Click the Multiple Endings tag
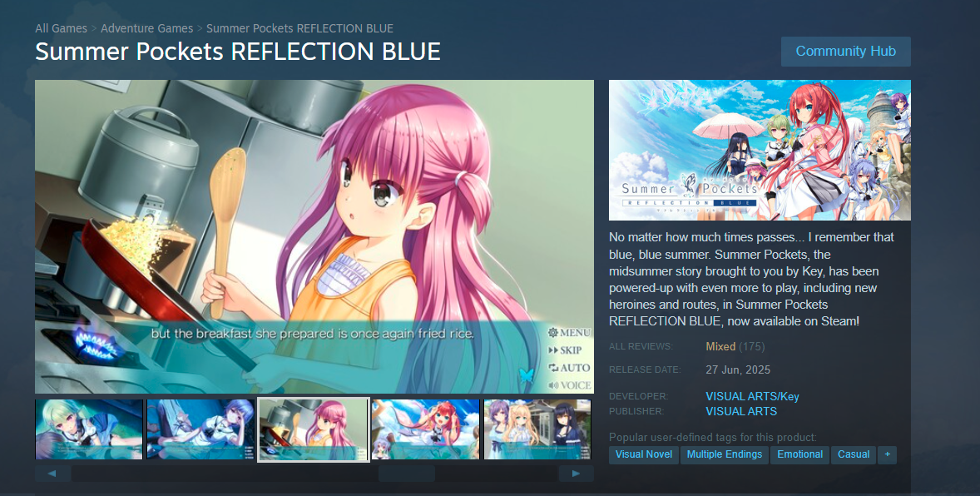The width and height of the screenshot is (980, 496). click(x=725, y=454)
